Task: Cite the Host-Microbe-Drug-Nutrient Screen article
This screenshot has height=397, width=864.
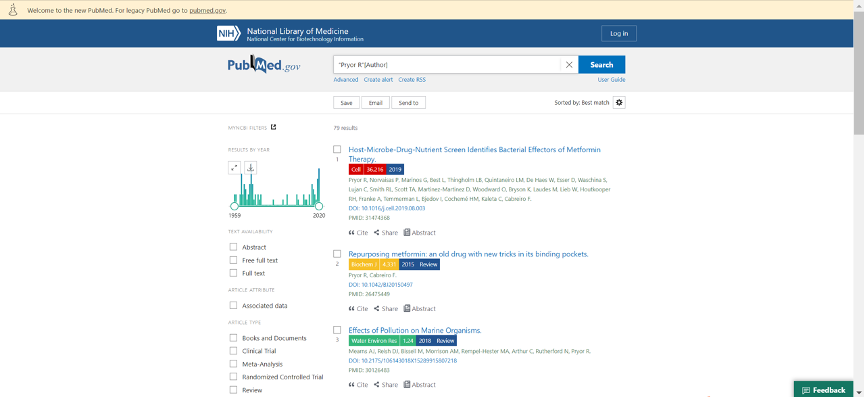Action: coord(358,233)
